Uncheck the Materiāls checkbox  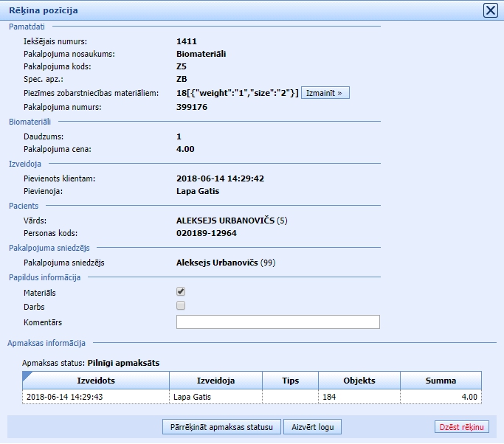tap(181, 292)
